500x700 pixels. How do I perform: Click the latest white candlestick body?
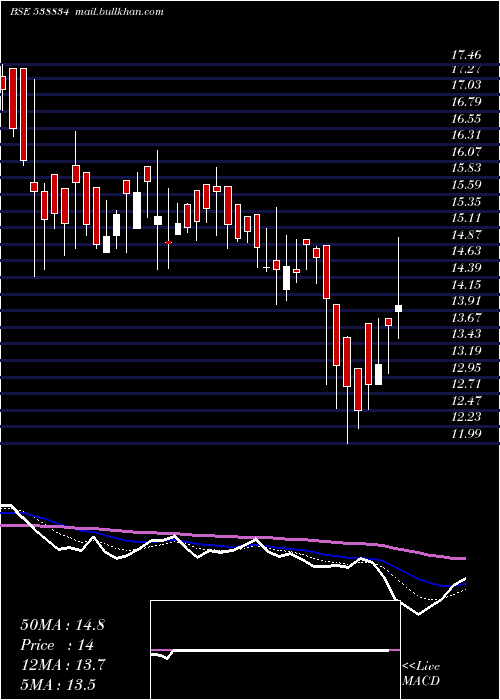coord(398,308)
